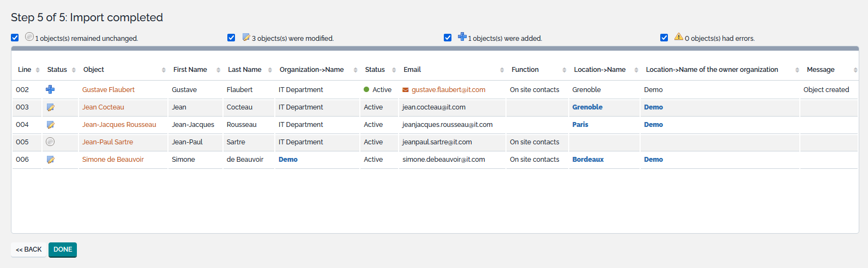The width and height of the screenshot is (868, 268).
Task: Open the Bordeaux location link
Action: click(x=588, y=160)
